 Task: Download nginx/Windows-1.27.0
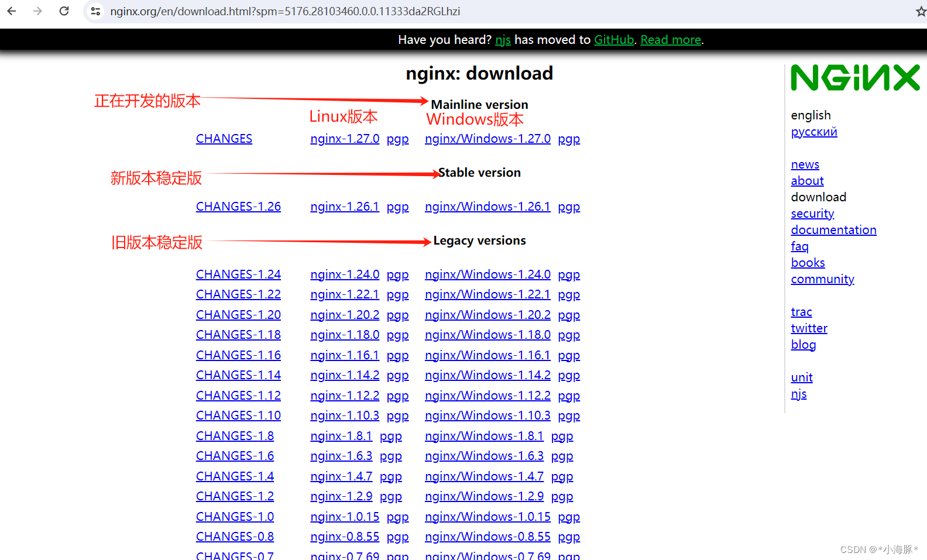click(487, 139)
